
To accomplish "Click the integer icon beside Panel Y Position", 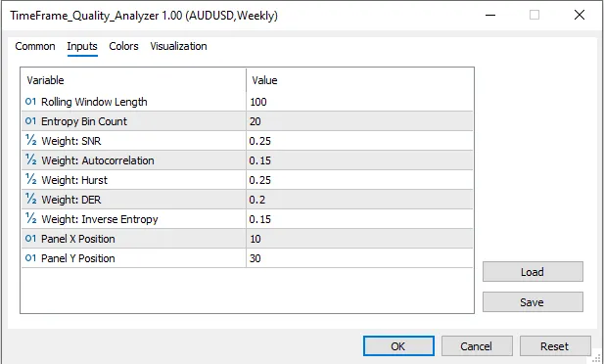I will click(x=30, y=258).
